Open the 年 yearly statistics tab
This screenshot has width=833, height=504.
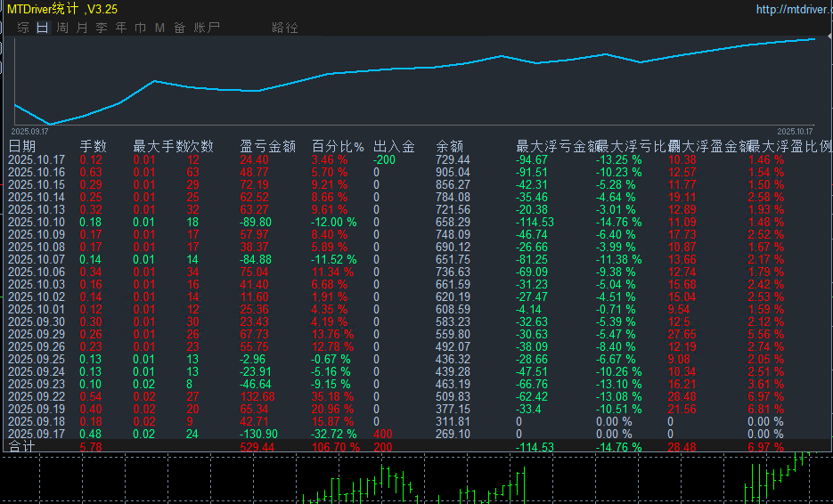(121, 28)
